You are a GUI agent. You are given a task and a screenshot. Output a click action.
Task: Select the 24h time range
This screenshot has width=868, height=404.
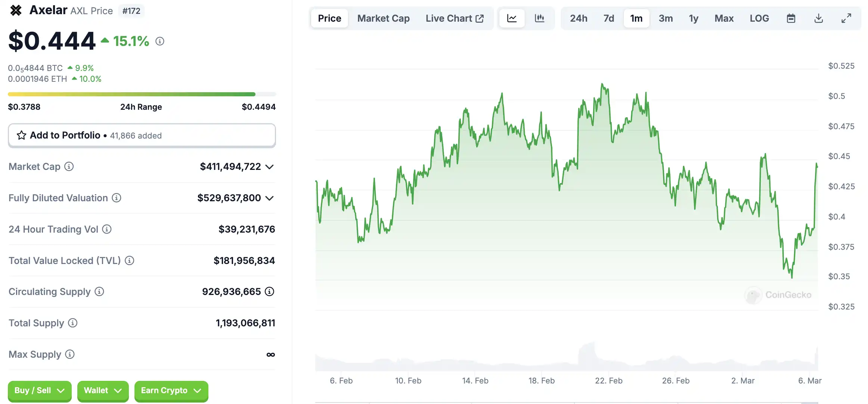pos(578,18)
